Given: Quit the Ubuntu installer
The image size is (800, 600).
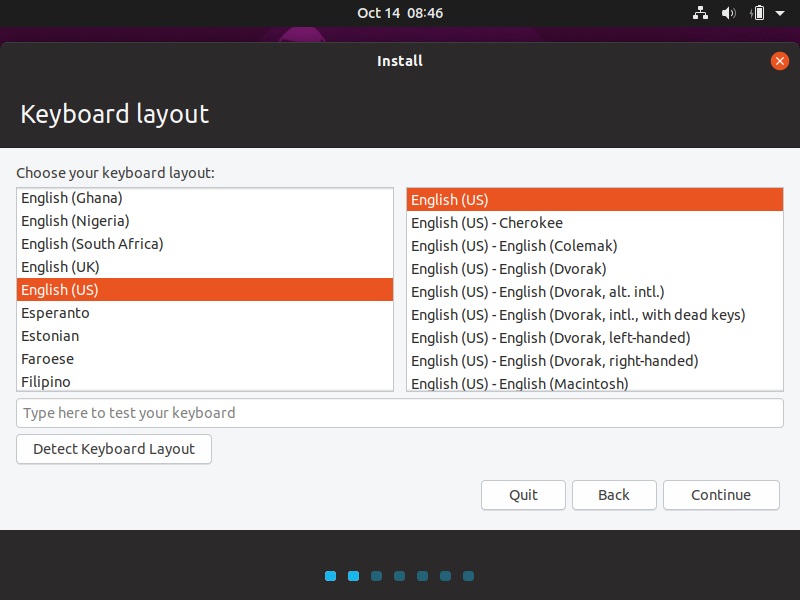Looking at the screenshot, I should [523, 495].
